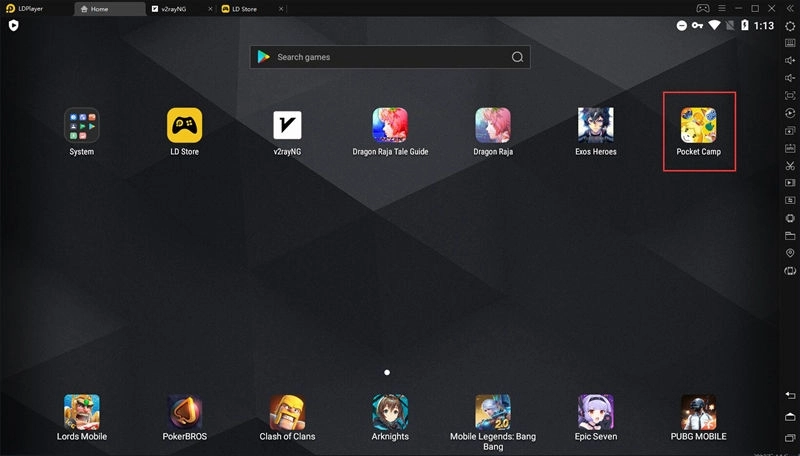
Task: Start the Arknights game
Action: [390, 411]
